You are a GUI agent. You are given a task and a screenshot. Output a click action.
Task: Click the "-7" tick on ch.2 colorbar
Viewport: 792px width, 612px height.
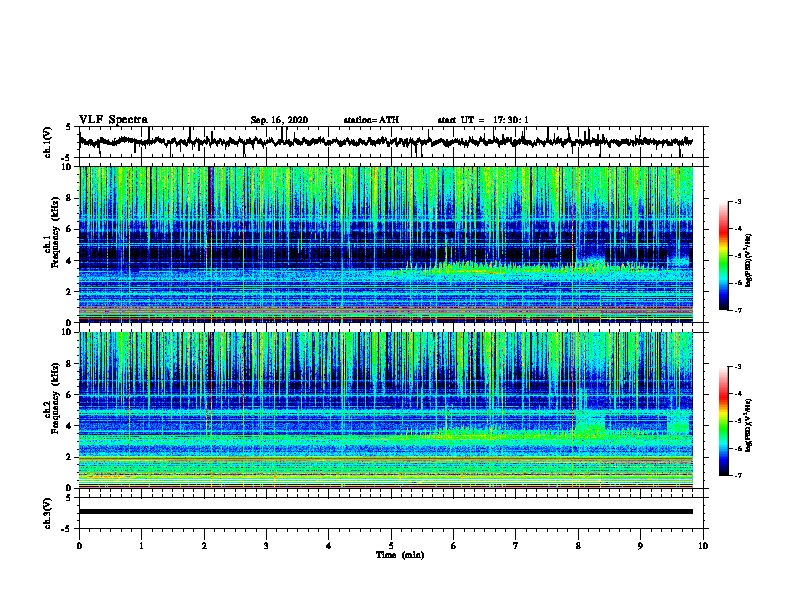click(737, 475)
